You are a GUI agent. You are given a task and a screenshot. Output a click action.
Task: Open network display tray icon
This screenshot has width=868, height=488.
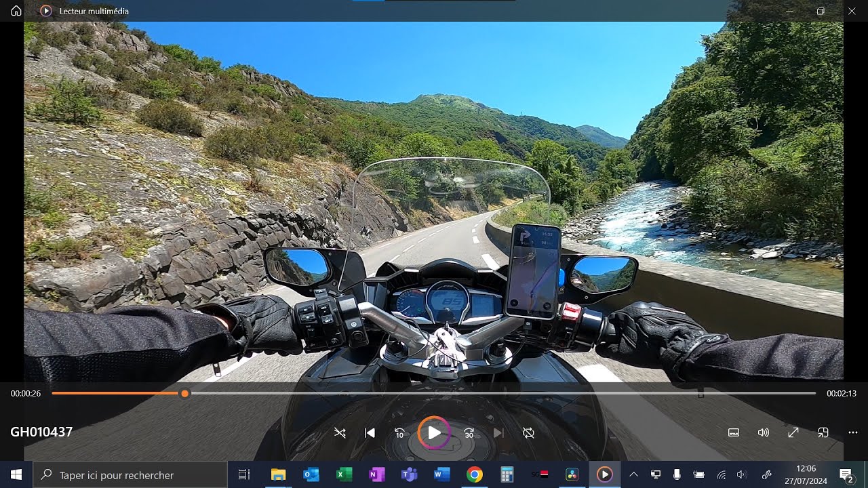[x=656, y=474]
